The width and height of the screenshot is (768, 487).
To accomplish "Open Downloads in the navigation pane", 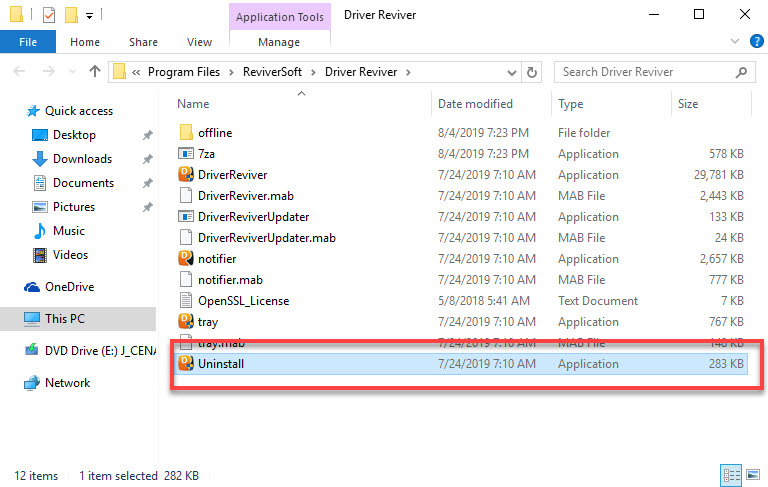I will point(82,159).
